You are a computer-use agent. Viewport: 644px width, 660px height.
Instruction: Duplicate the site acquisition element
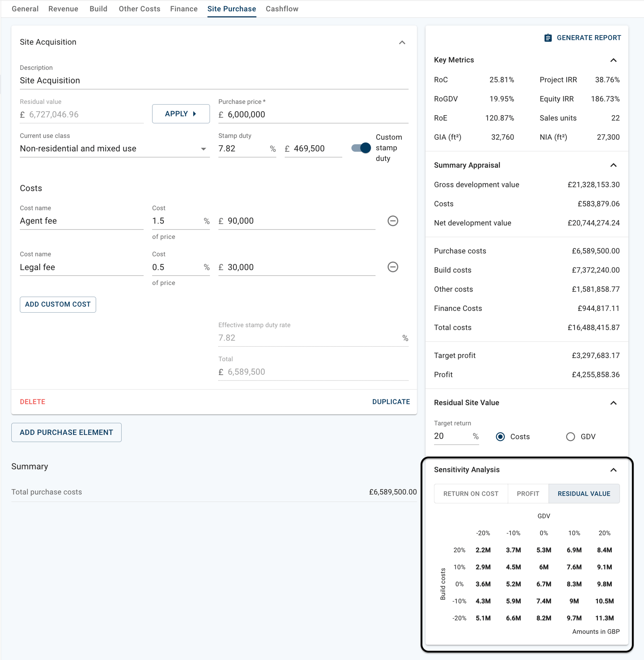tap(391, 402)
